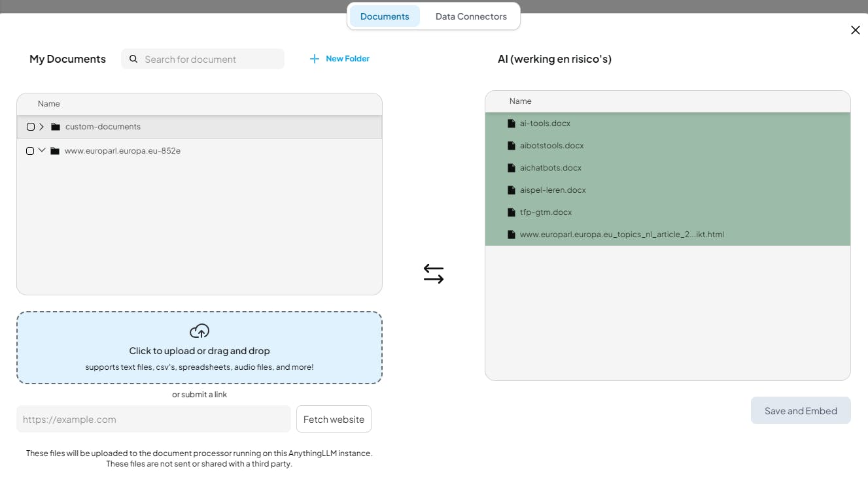
Task: Select aichatbots.docx in the workspace list
Action: pos(551,168)
